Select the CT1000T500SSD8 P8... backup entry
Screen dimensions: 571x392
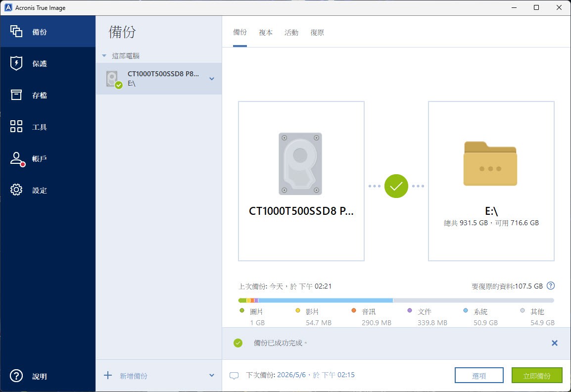click(159, 79)
